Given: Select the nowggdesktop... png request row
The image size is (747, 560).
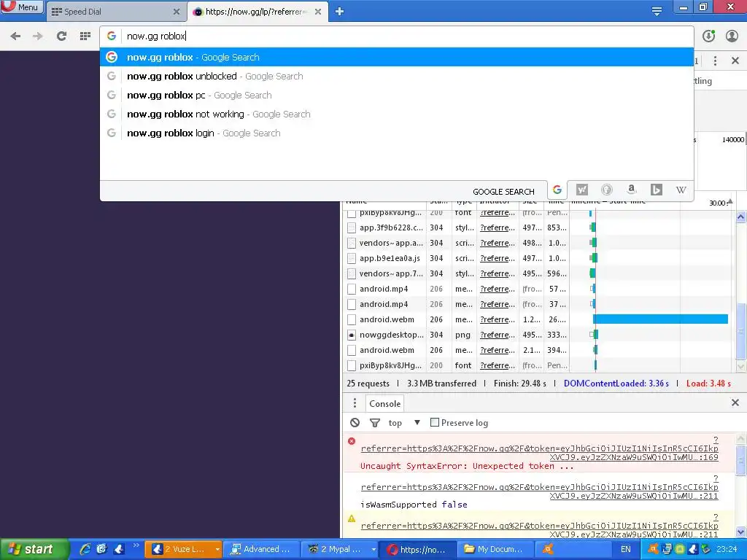Looking at the screenshot, I should tap(538, 335).
